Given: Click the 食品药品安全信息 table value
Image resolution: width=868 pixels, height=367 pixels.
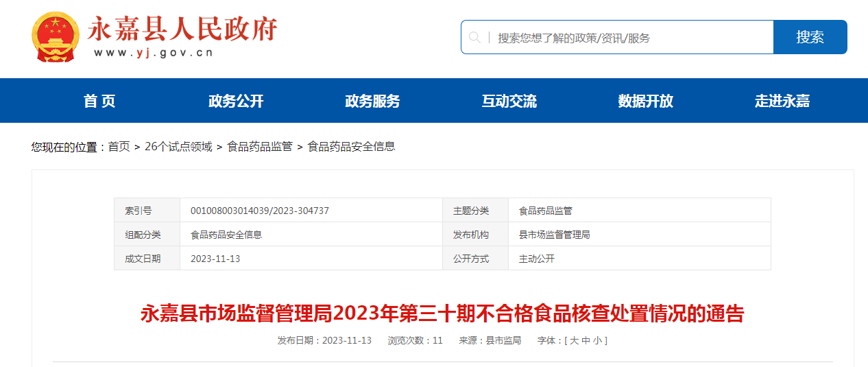Looking at the screenshot, I should [226, 235].
